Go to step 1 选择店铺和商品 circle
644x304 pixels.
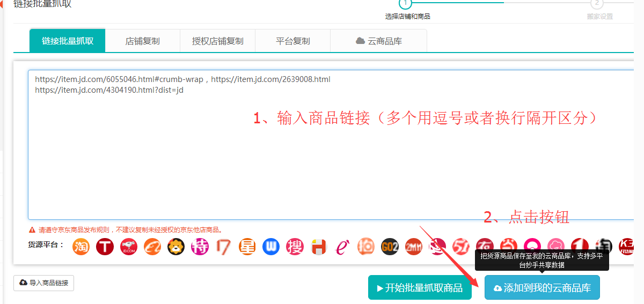(405, 4)
